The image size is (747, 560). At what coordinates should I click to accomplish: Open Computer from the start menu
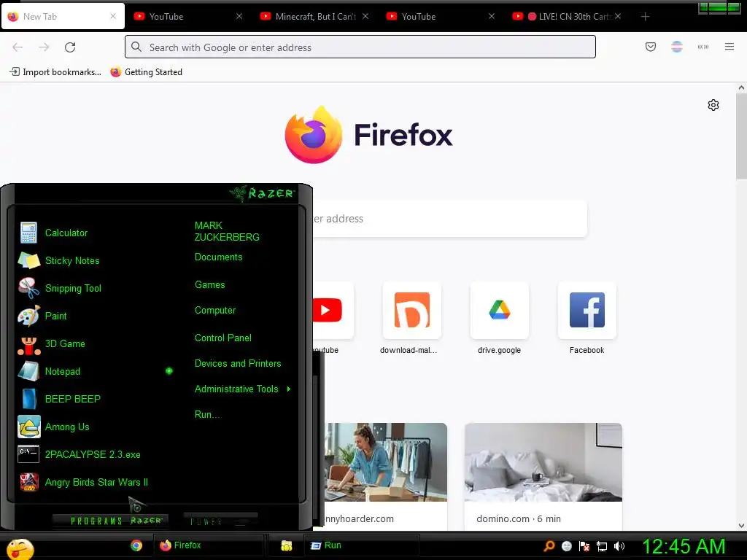(215, 311)
